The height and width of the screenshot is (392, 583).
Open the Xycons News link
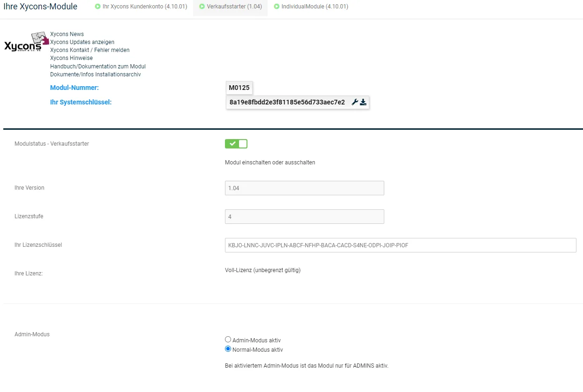[67, 34]
